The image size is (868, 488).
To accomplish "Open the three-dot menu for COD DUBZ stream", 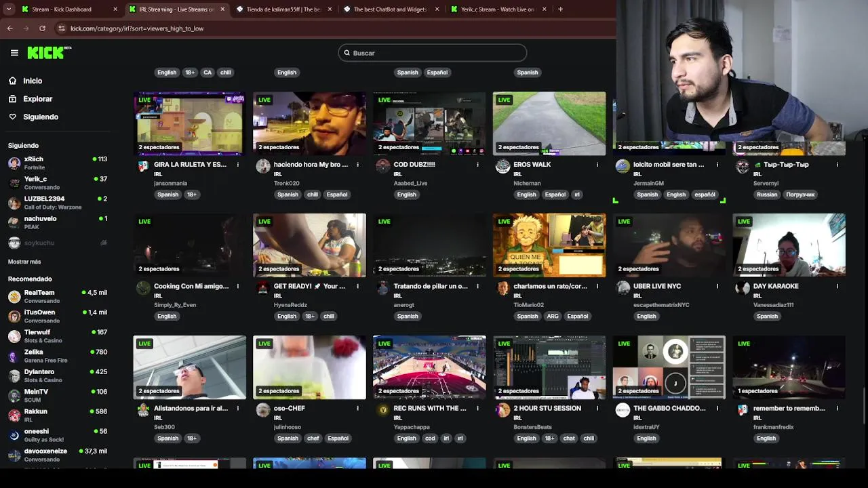I will pyautogui.click(x=477, y=165).
